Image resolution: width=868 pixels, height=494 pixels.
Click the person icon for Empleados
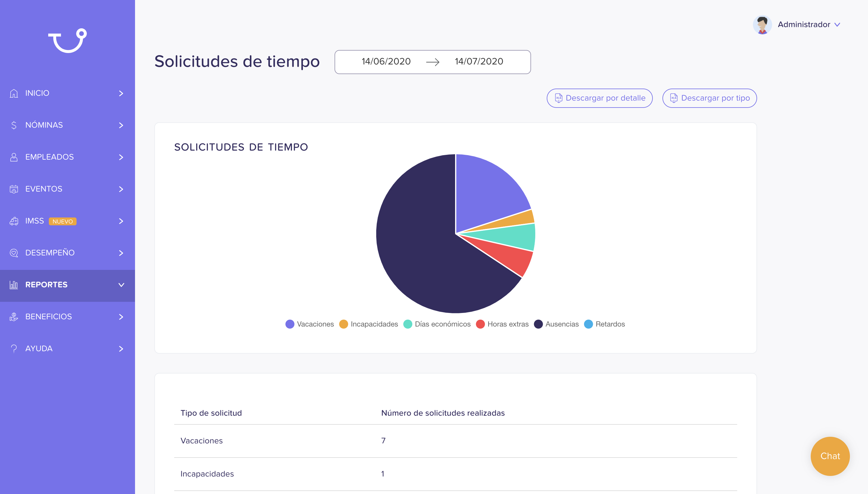14,157
